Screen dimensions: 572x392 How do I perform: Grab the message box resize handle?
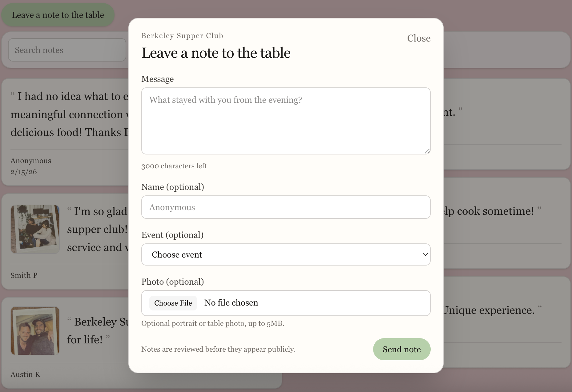click(427, 151)
